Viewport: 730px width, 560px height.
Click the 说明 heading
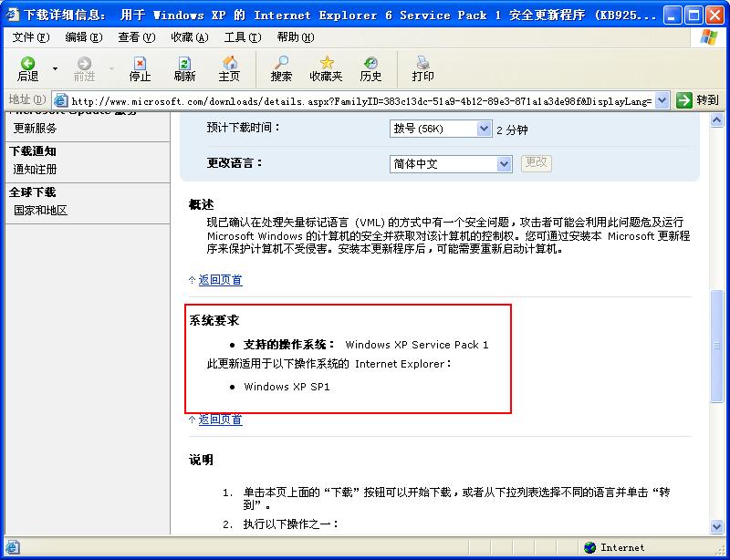click(x=201, y=460)
